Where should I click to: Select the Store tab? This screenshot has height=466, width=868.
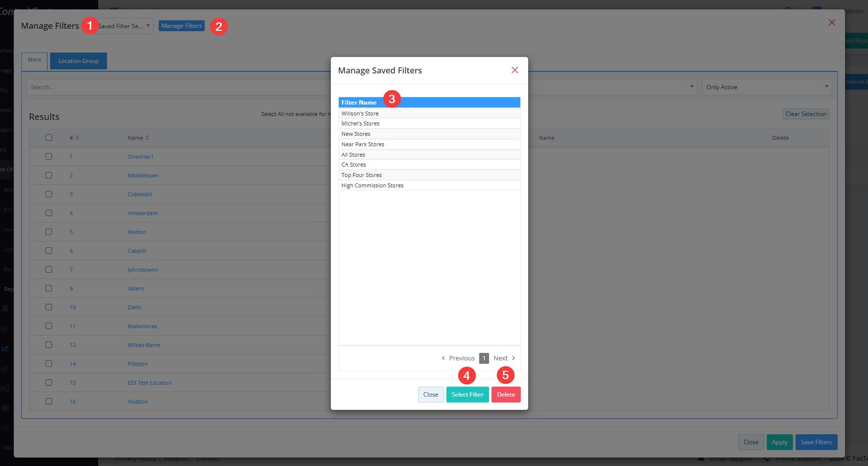[34, 60]
